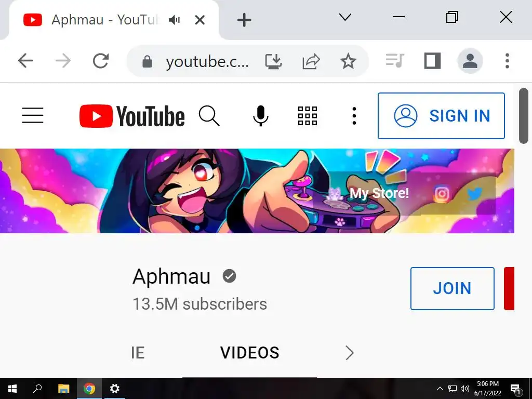
Task: Open the Chrome three-dot menu
Action: pyautogui.click(x=507, y=61)
